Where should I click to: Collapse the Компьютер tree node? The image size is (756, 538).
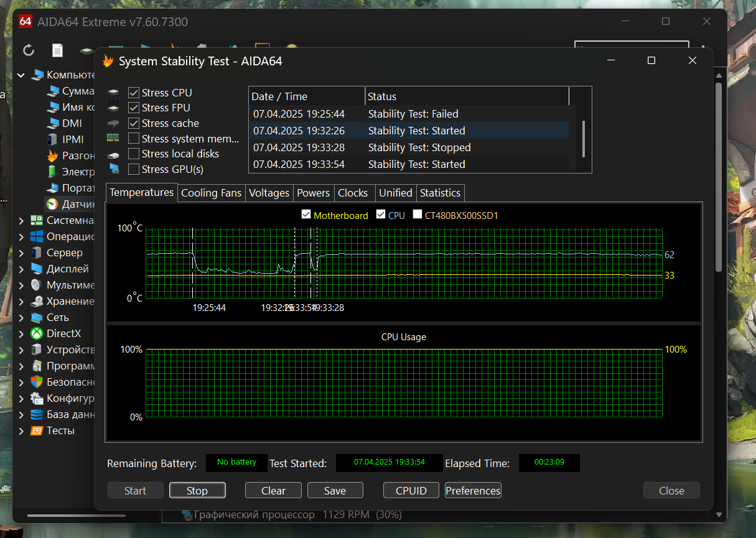pyautogui.click(x=21, y=75)
